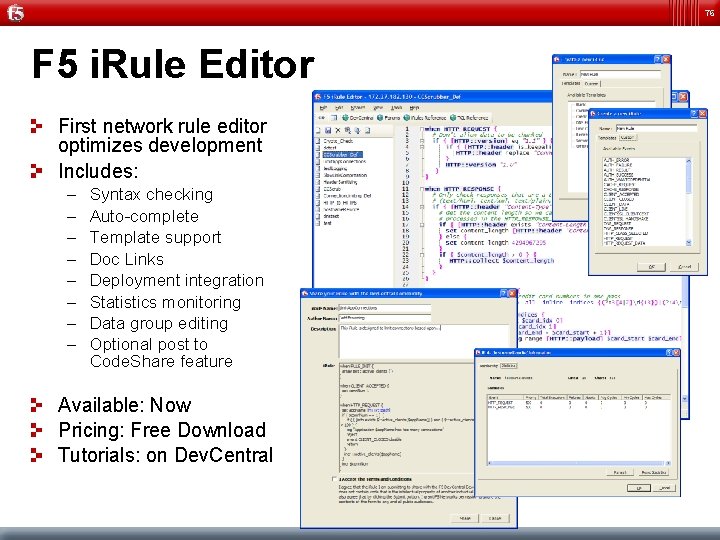Select the last rule named test
720x540 pixels.
[327, 223]
